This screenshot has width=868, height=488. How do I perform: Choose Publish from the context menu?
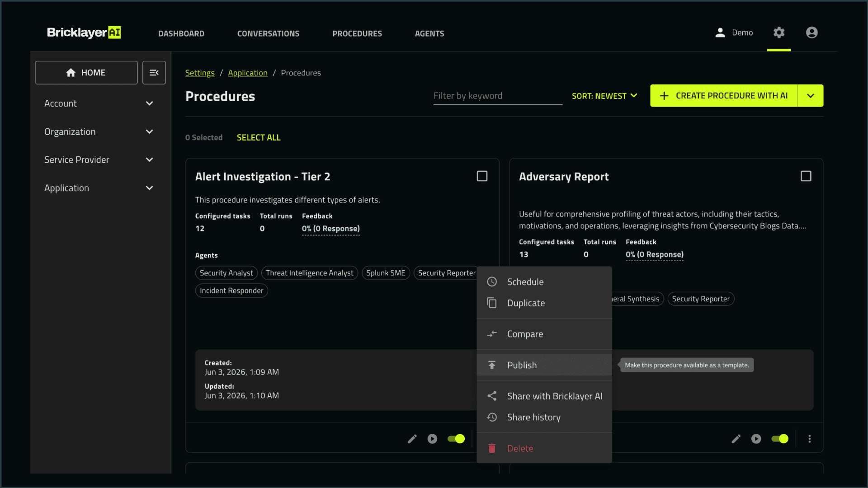click(544, 365)
